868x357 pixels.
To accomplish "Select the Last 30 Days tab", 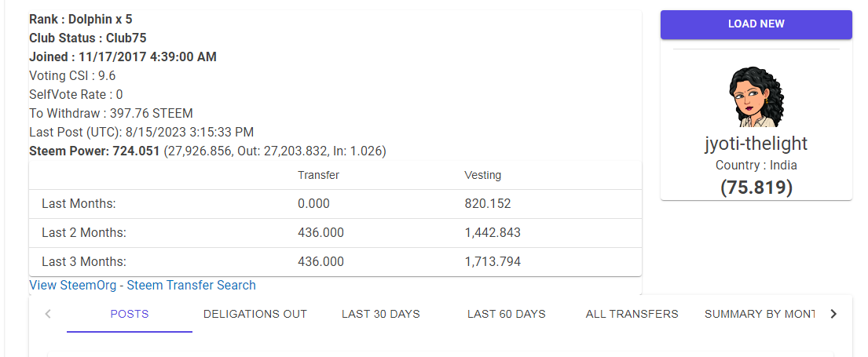I will (x=381, y=314).
